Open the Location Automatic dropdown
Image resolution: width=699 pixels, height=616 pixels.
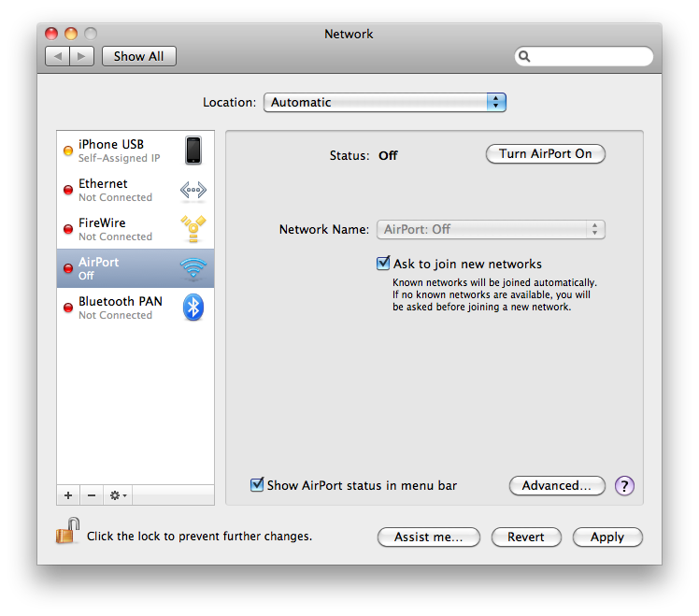click(x=385, y=102)
